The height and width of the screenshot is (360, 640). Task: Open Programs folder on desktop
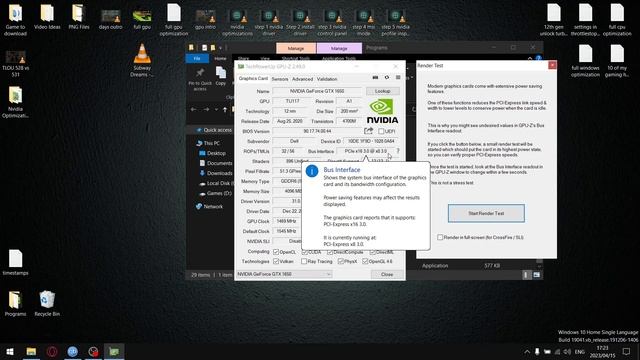(x=15, y=303)
